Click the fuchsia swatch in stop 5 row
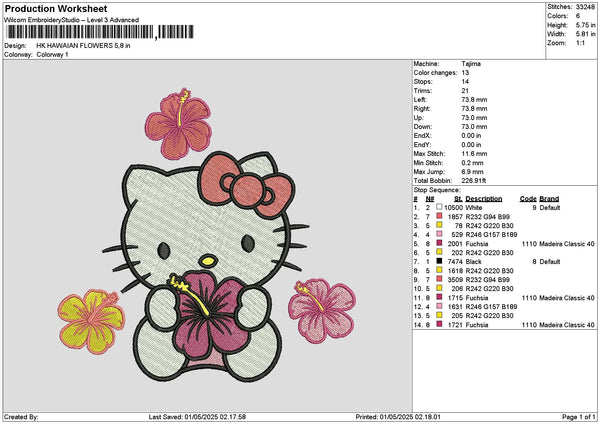The image size is (600, 424). point(439,243)
